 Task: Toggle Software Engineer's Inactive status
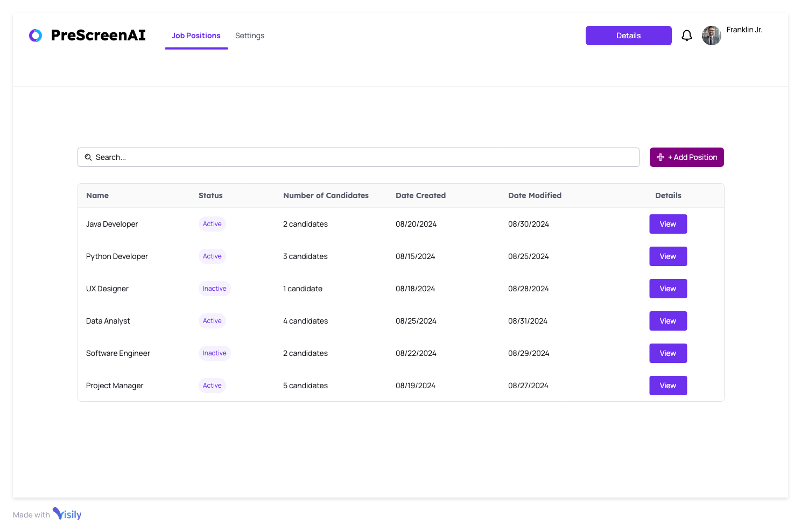tap(214, 353)
